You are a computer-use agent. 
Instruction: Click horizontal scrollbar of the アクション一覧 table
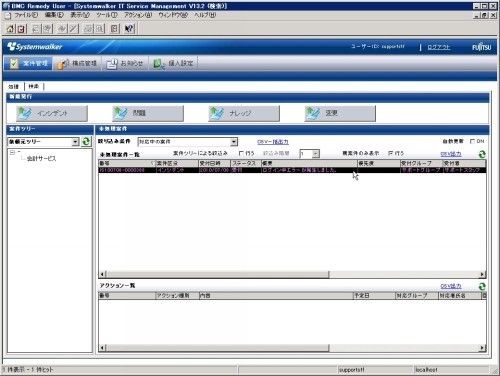(x=217, y=348)
